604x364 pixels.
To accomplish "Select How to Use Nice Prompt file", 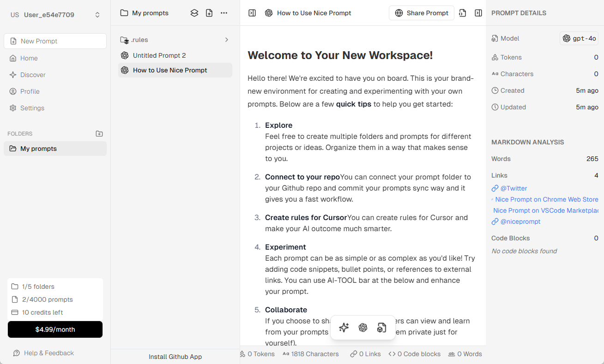I will point(175,70).
